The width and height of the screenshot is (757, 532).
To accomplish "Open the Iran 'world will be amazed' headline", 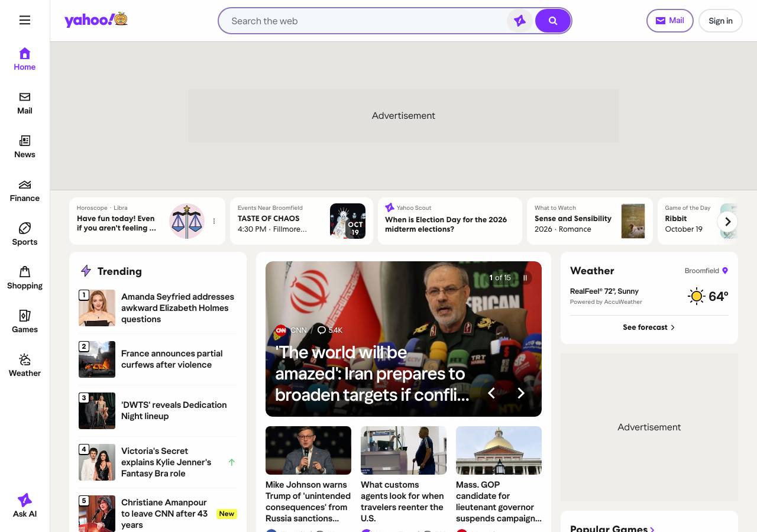I will click(x=372, y=374).
